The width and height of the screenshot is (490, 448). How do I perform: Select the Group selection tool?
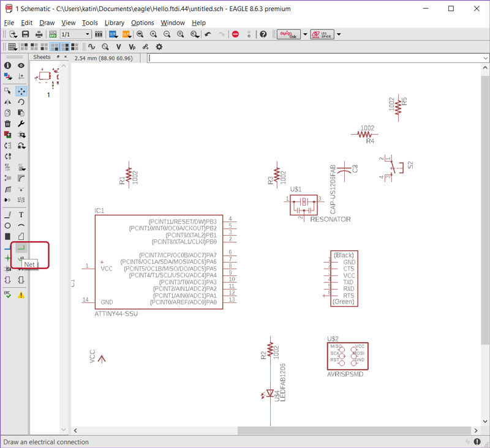(x=7, y=91)
